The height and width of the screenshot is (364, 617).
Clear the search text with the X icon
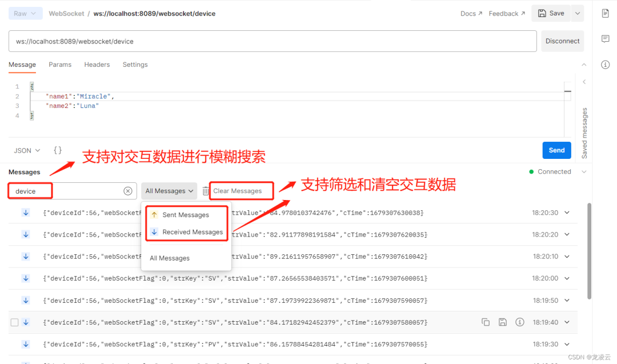(x=128, y=191)
